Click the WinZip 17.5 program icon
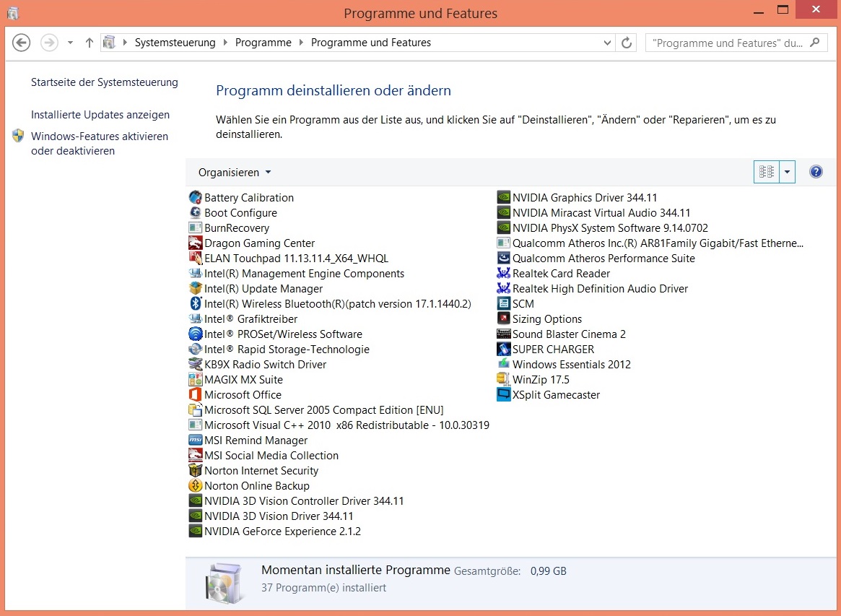The image size is (841, 616). click(503, 380)
